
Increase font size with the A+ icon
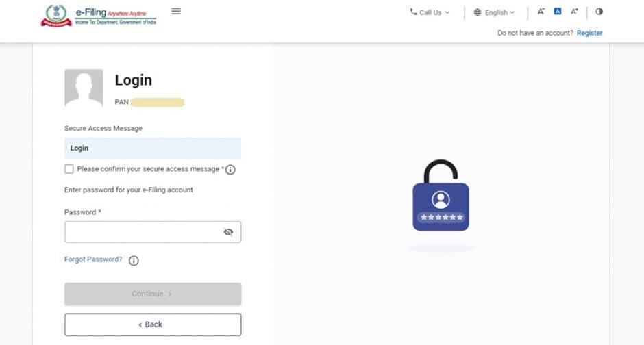click(x=574, y=12)
